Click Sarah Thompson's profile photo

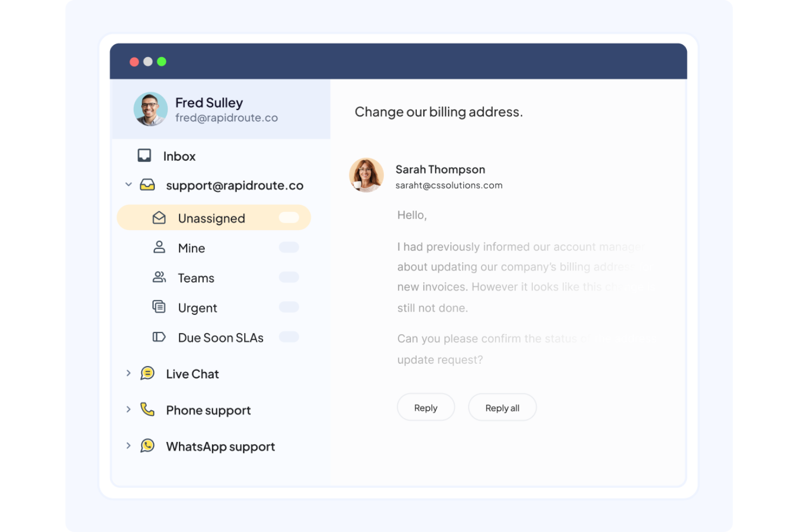(366, 175)
